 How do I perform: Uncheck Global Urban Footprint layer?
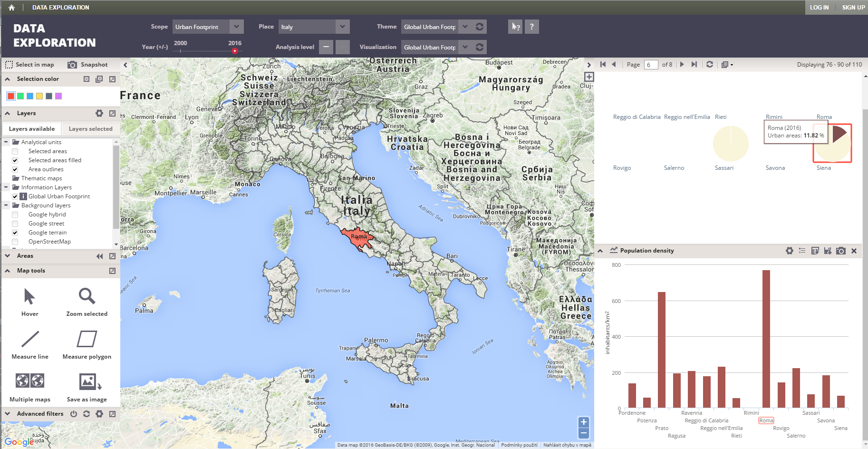(15, 196)
